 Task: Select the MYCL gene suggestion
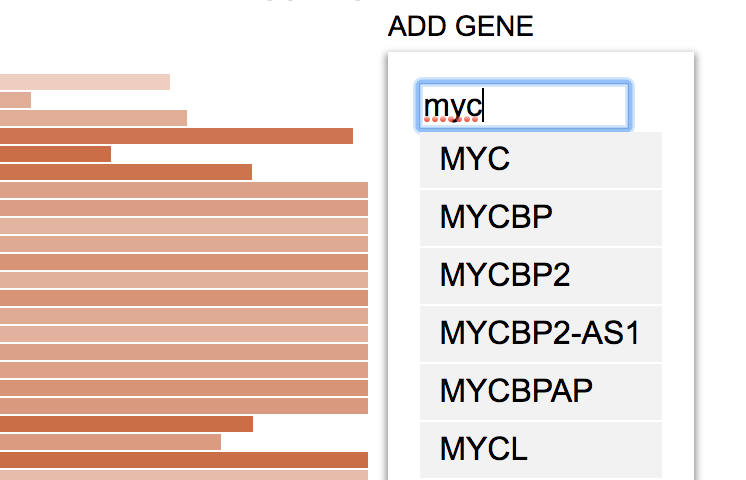click(x=540, y=450)
